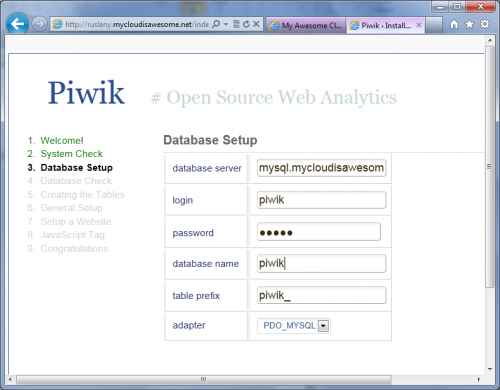This screenshot has width=500, height=390.
Task: Open browser Tools gear icon
Action: [485, 24]
